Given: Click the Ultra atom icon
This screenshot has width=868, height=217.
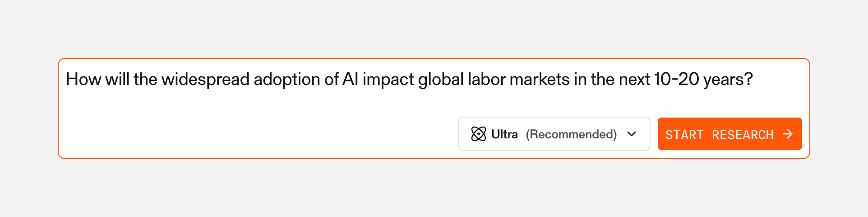Looking at the screenshot, I should click(478, 134).
